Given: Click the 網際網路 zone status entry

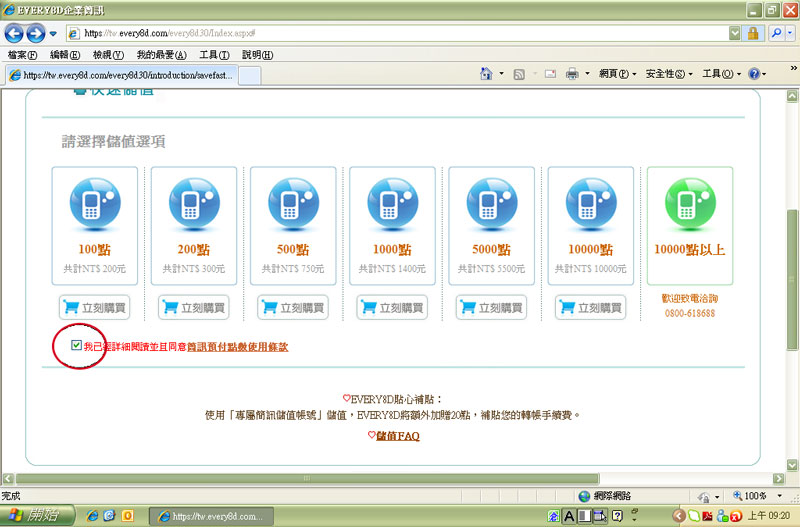Looking at the screenshot, I should pyautogui.click(x=605, y=495).
